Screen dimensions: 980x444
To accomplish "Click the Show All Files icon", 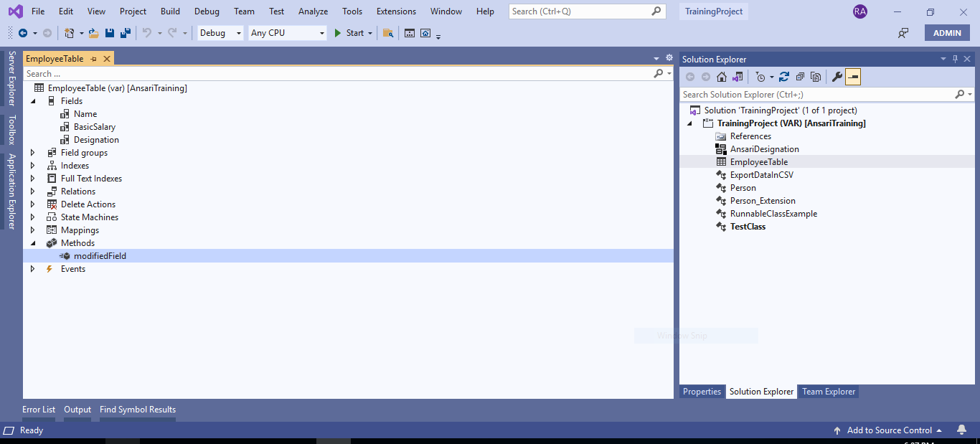I will click(x=816, y=77).
